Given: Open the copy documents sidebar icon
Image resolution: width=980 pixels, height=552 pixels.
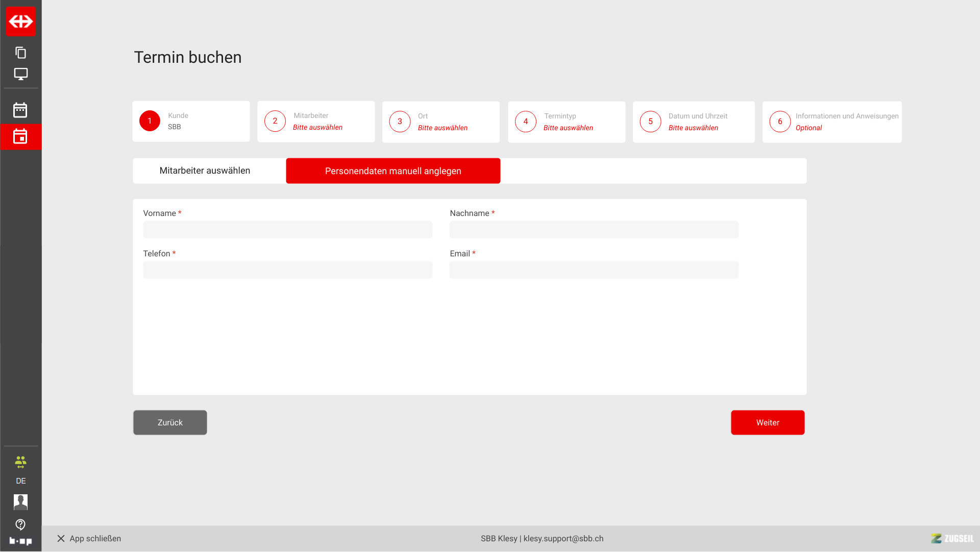Looking at the screenshot, I should pos(20,53).
